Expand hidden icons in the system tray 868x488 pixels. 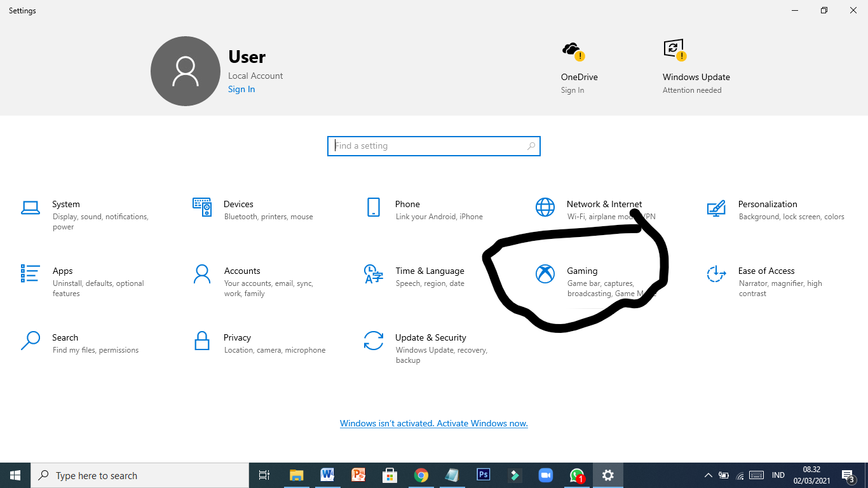707,475
